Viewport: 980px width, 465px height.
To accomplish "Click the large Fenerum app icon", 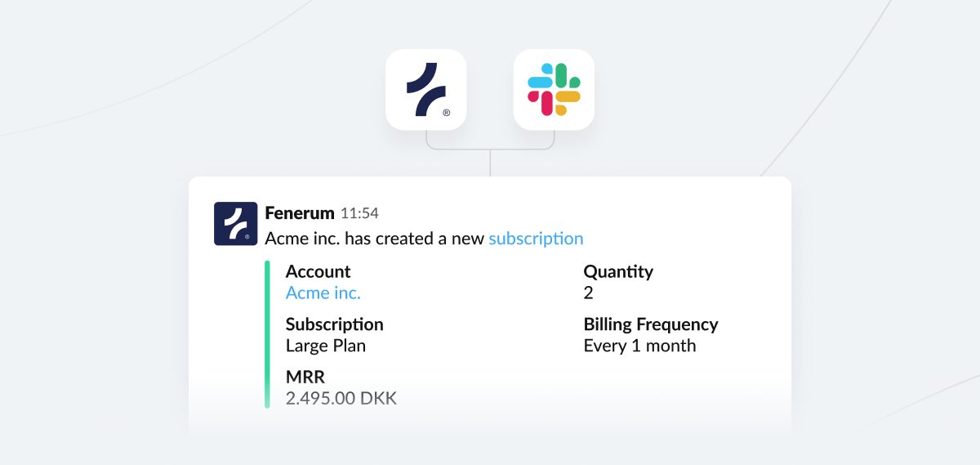I will (425, 89).
